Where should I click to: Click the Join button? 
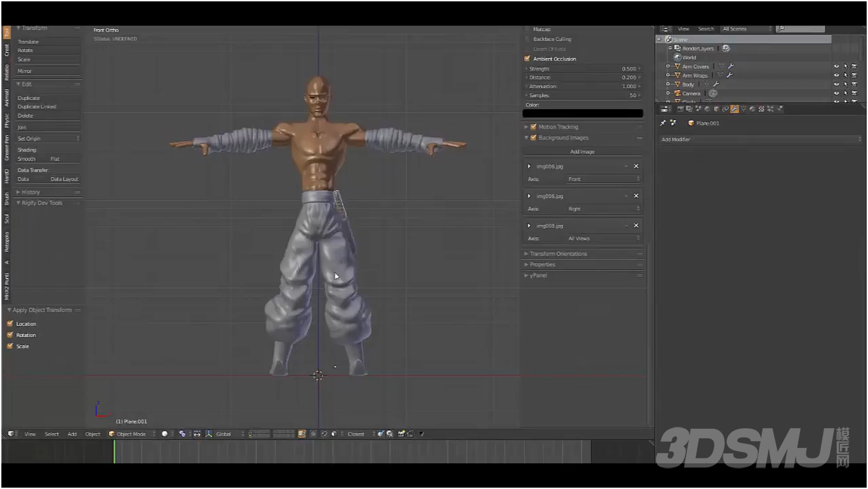48,127
